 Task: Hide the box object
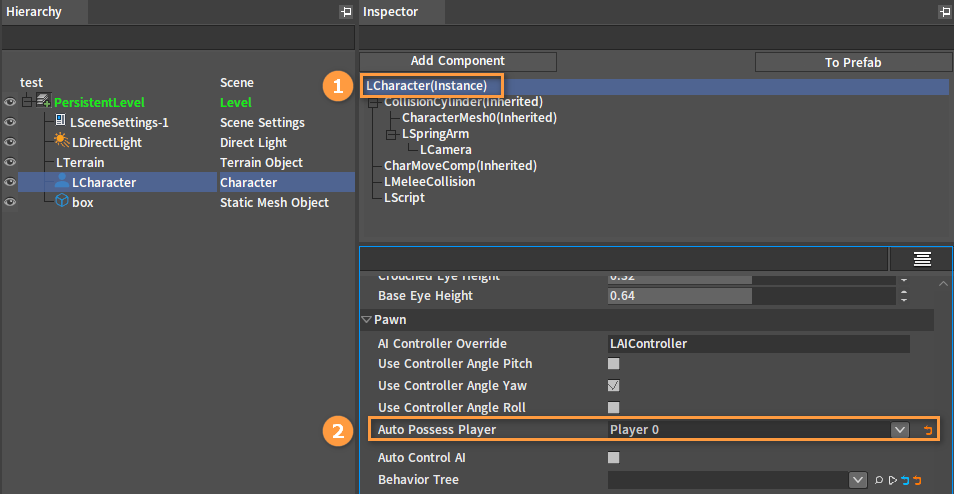click(10, 203)
